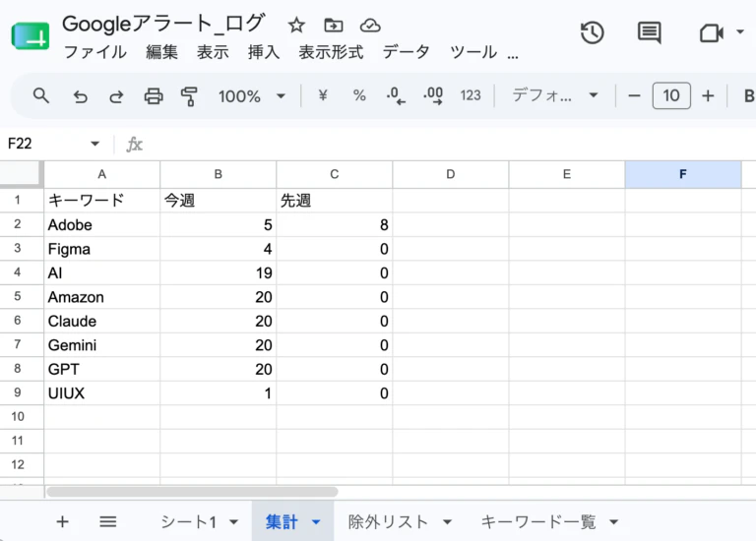Decrease font size with minus button
This screenshot has height=541, width=756.
(634, 95)
